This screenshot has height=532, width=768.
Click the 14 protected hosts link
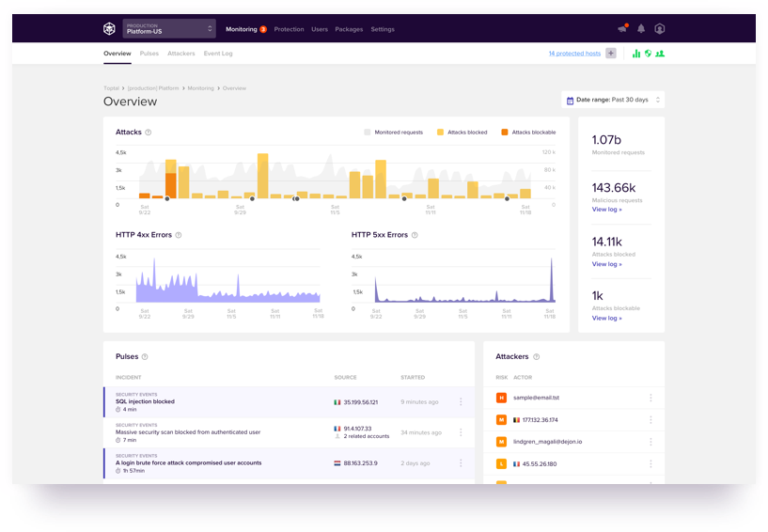[x=574, y=54]
